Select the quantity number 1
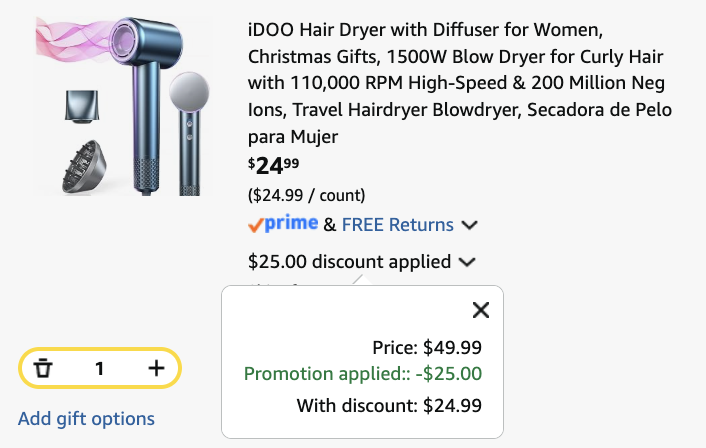 pyautogui.click(x=100, y=368)
